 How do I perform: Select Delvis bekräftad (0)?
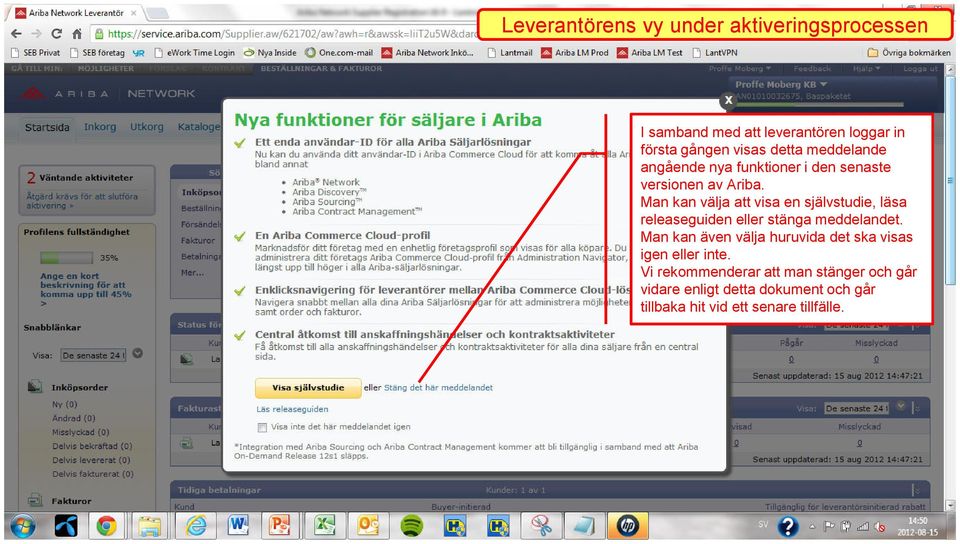click(92, 447)
